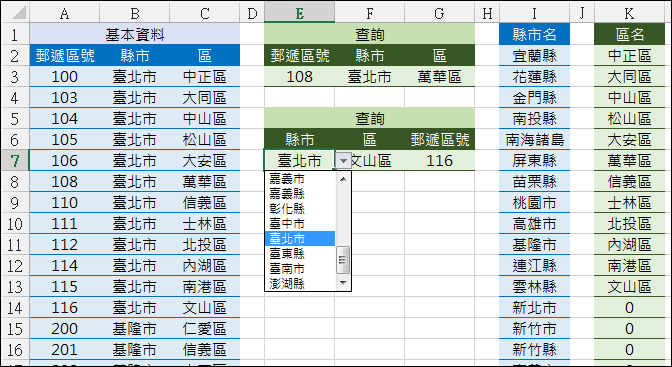Image resolution: width=672 pixels, height=367 pixels.
Task: Click cell I6 南海諸島
Action: click(x=534, y=139)
